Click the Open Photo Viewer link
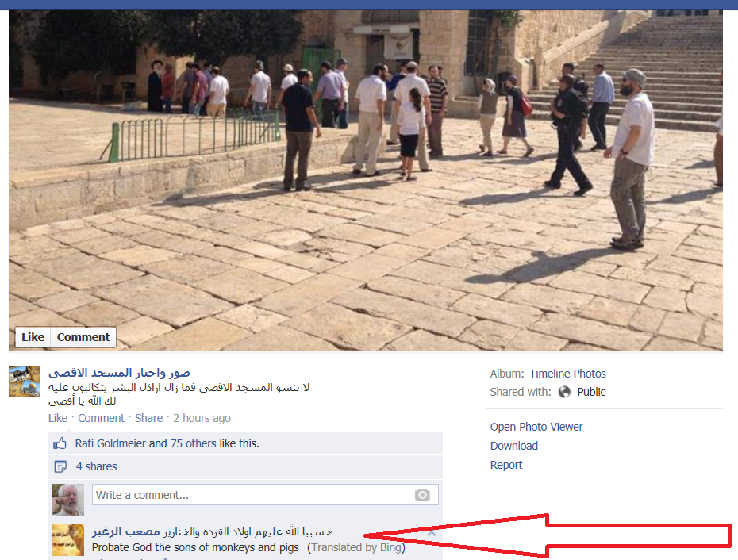Screen dimensions: 738x560 (536, 427)
